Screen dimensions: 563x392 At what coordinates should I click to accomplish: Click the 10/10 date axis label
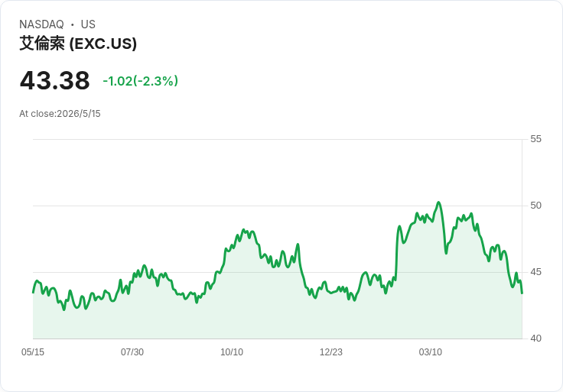[x=232, y=352]
